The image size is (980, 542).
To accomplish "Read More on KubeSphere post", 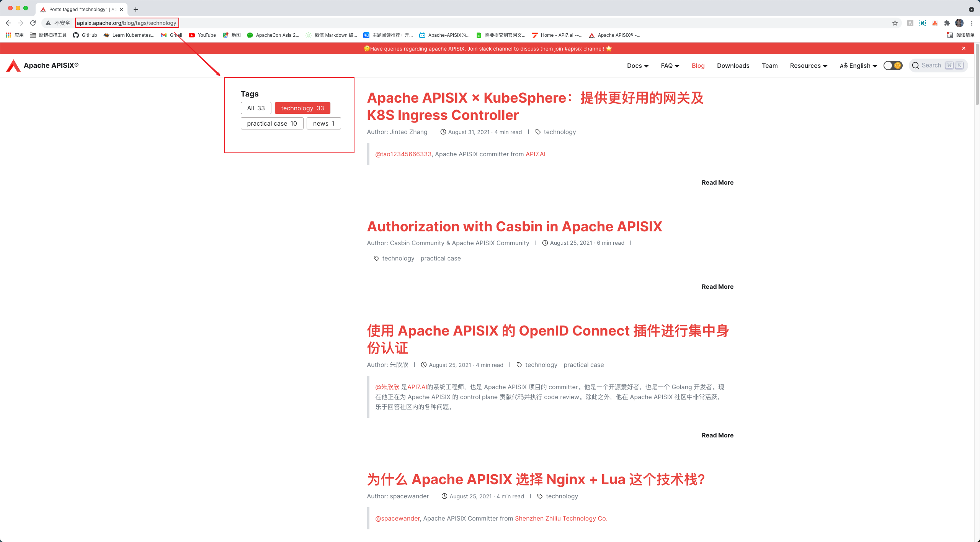I will (x=717, y=182).
